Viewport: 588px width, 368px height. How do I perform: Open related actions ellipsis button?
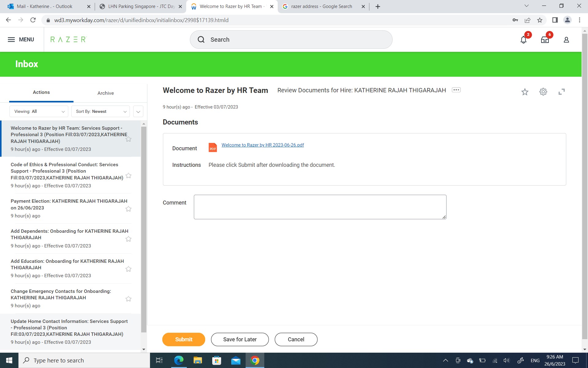[456, 90]
